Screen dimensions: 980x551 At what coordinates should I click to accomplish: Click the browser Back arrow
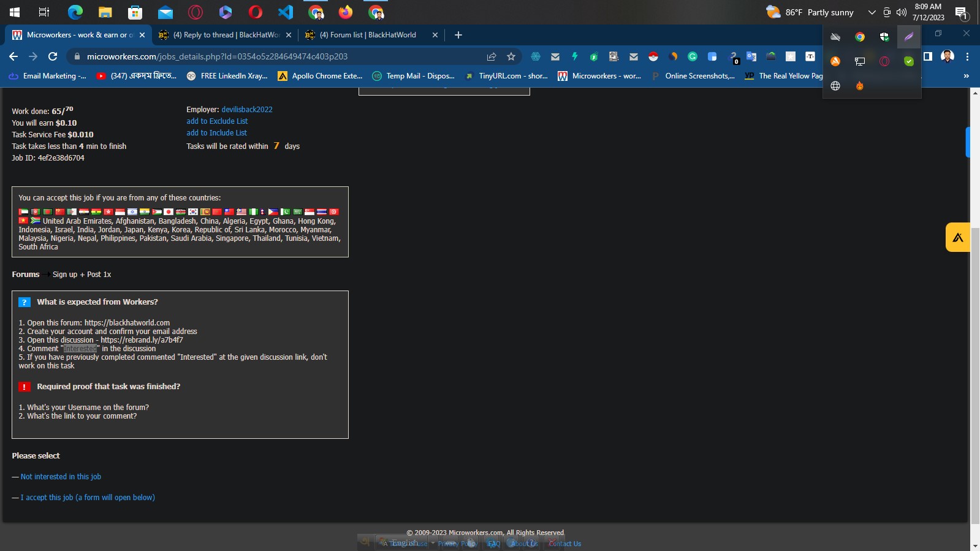point(13,56)
